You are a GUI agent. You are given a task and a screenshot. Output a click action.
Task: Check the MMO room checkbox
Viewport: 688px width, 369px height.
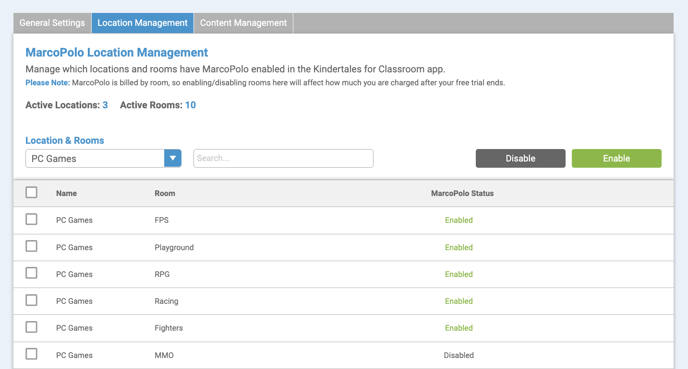pos(31,354)
